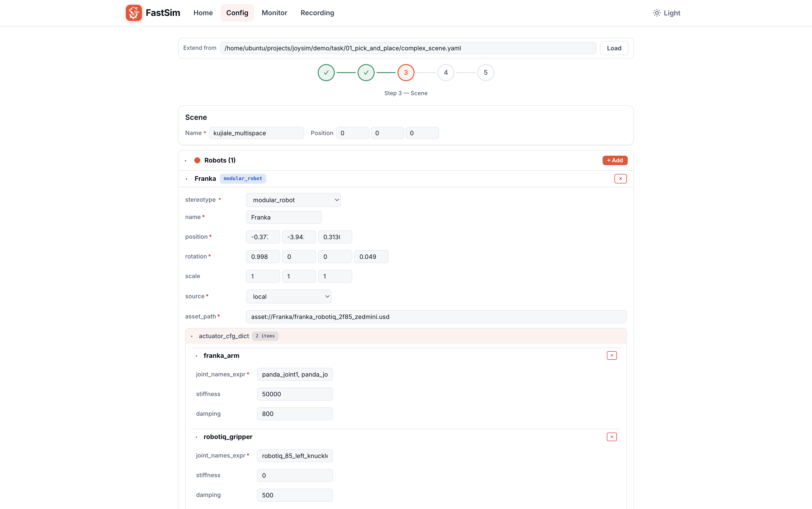The image size is (812, 509).
Task: Collapse the actuator_cfg_dict group
Action: tap(192, 336)
